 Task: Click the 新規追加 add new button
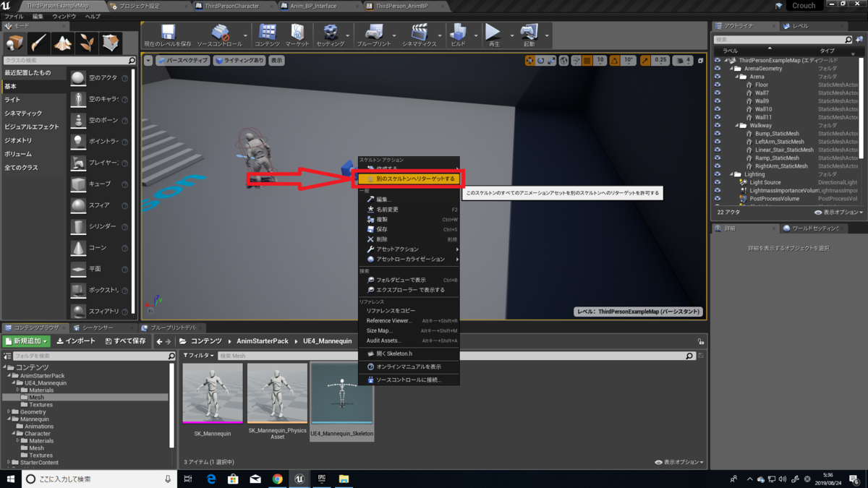[27, 341]
